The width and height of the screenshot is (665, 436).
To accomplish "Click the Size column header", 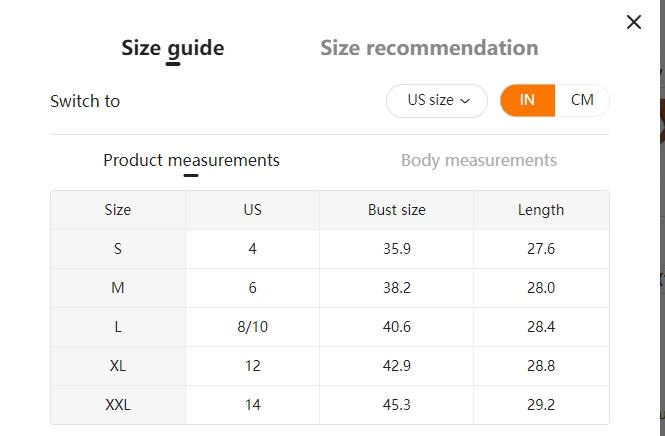I will (x=118, y=210).
